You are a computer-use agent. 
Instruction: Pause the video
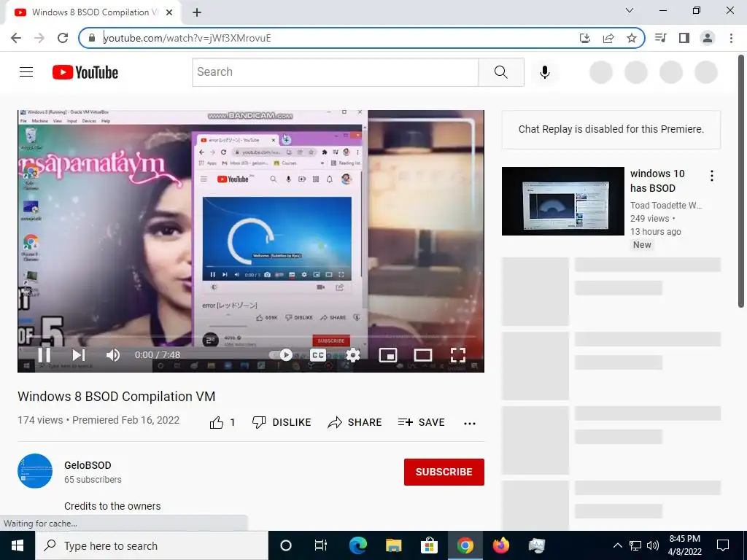pyautogui.click(x=44, y=355)
